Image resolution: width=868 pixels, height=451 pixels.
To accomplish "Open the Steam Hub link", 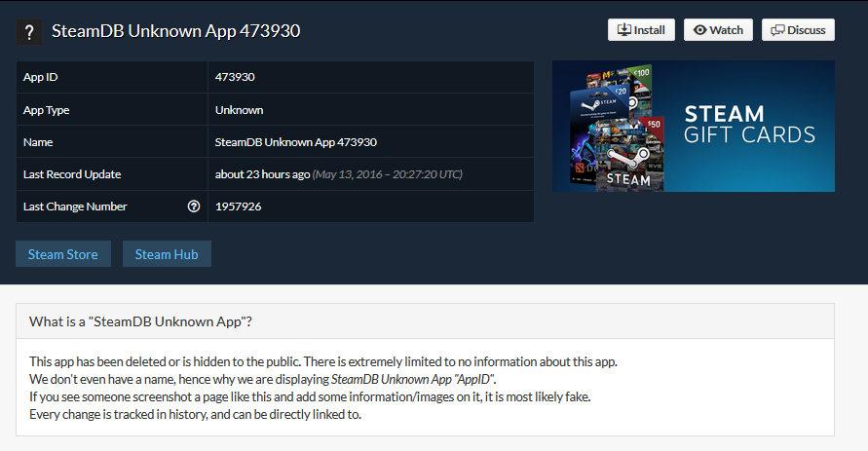I will click(167, 254).
